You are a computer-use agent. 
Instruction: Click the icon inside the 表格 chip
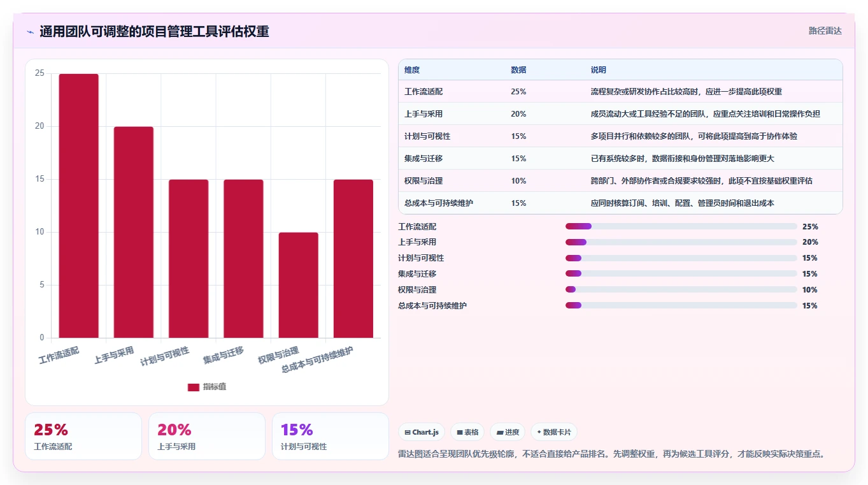[460, 432]
